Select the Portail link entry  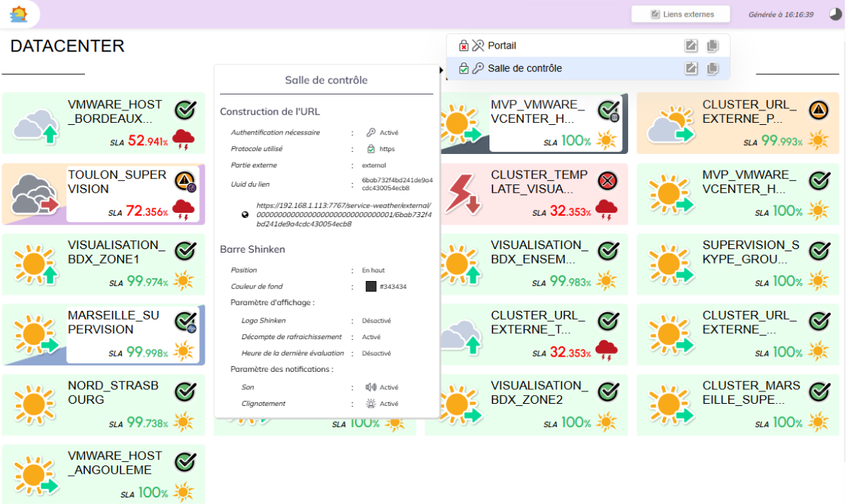tap(501, 46)
